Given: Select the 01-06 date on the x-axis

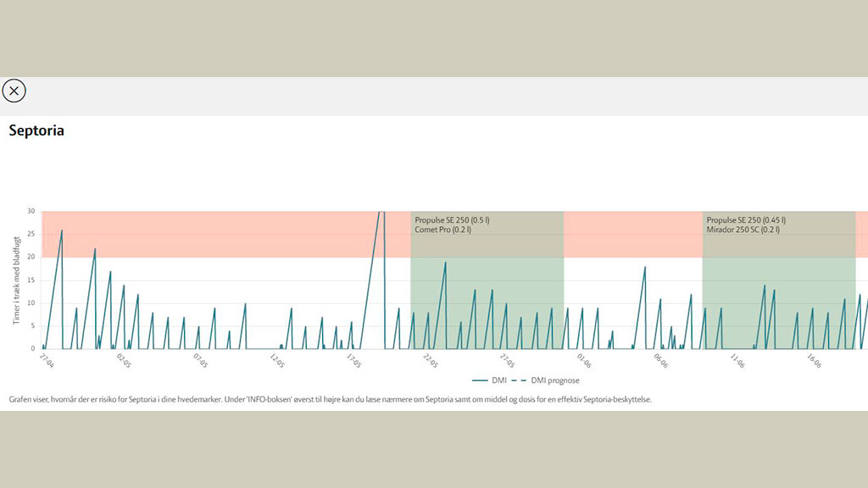Looking at the screenshot, I should pyautogui.click(x=583, y=361).
